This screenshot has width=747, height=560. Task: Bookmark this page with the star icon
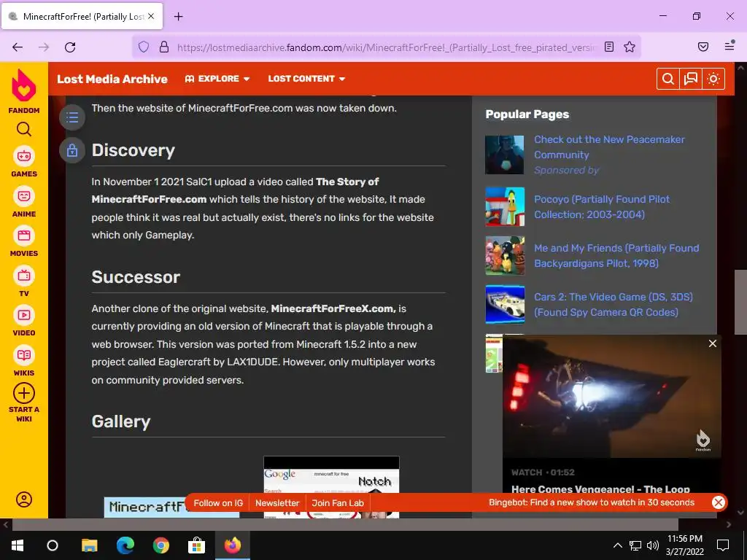pos(630,47)
